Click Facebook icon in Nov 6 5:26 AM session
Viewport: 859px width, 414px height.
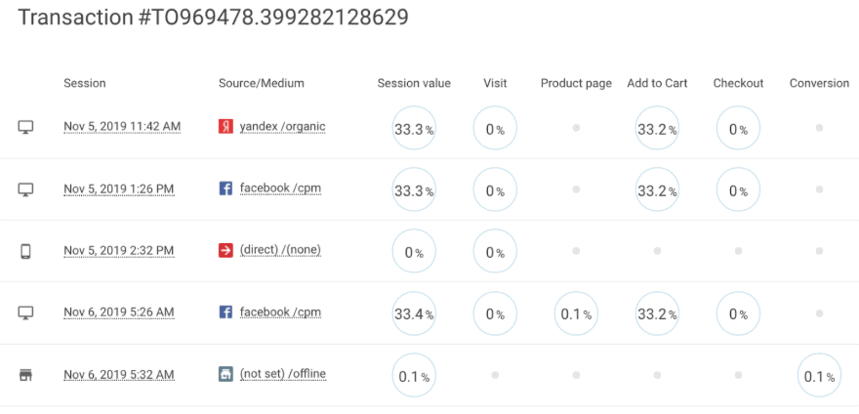coord(226,312)
